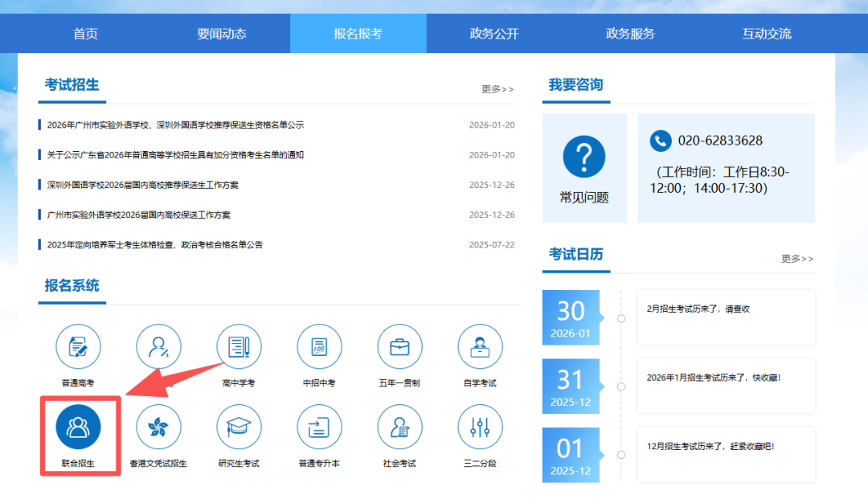Go to the 首页 navigation tab
This screenshot has width=868, height=499.
click(85, 34)
